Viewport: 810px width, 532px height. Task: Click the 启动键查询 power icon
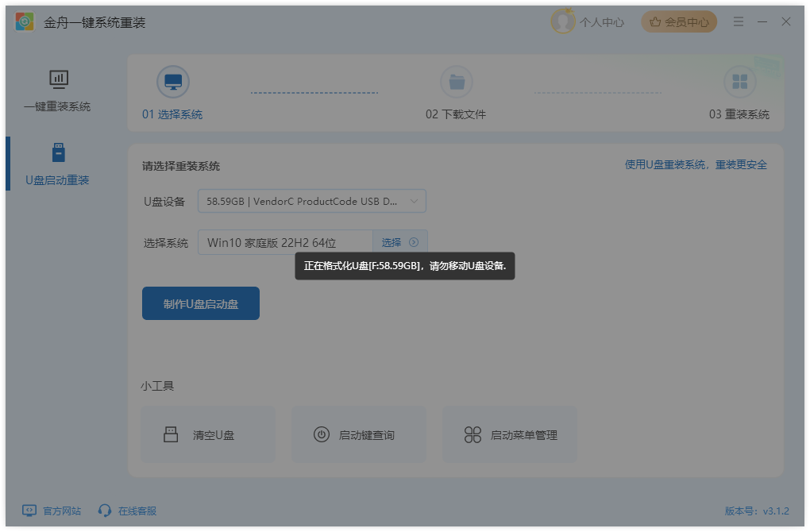click(322, 434)
